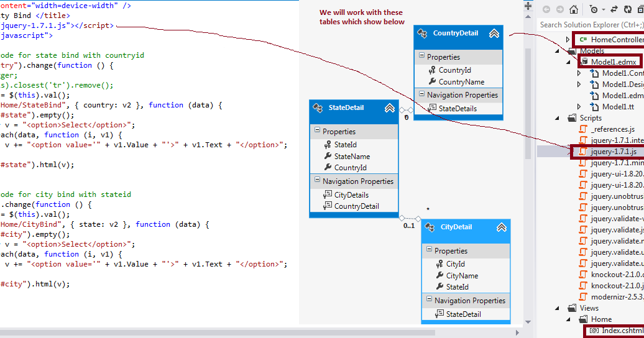Click the modernizr-2.5.3 file icon
Screen dimensions: 644x338
583,297
